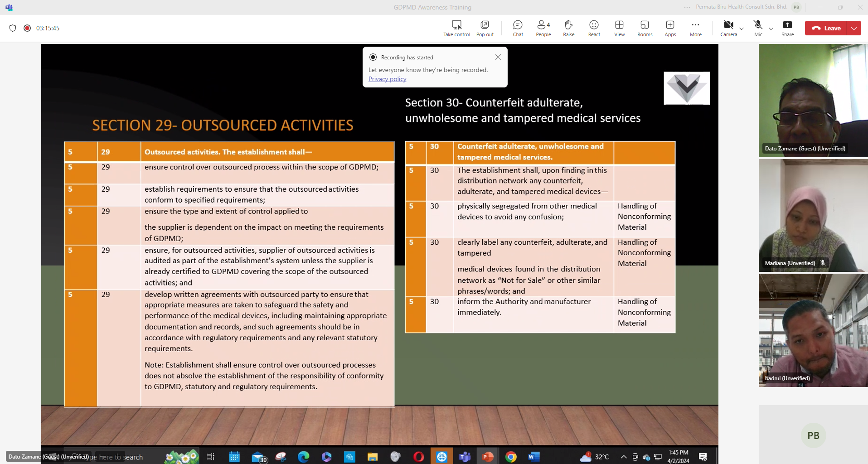Open the React emoji menu
868x464 pixels.
[594, 28]
